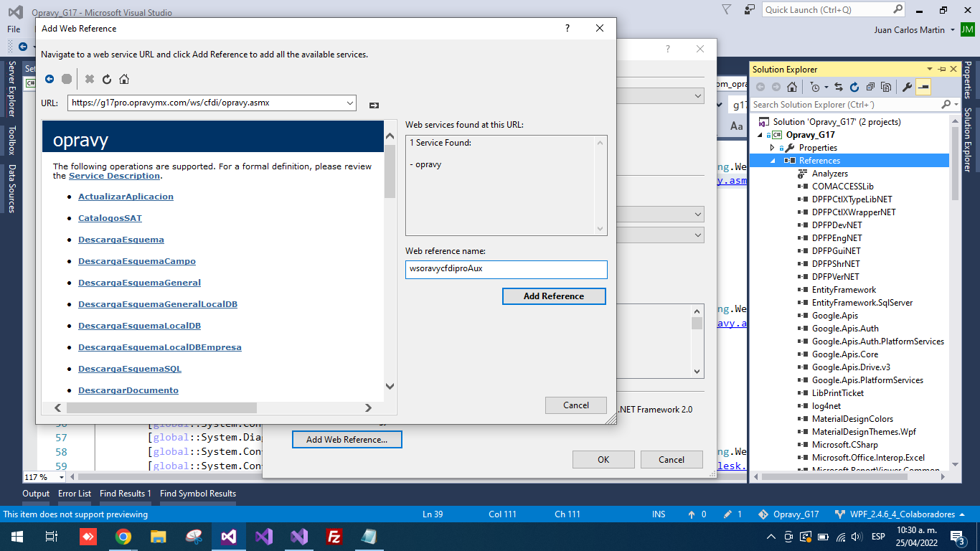Image resolution: width=980 pixels, height=551 pixels.
Task: Open the feedback icon in the title bar
Action: (x=750, y=9)
